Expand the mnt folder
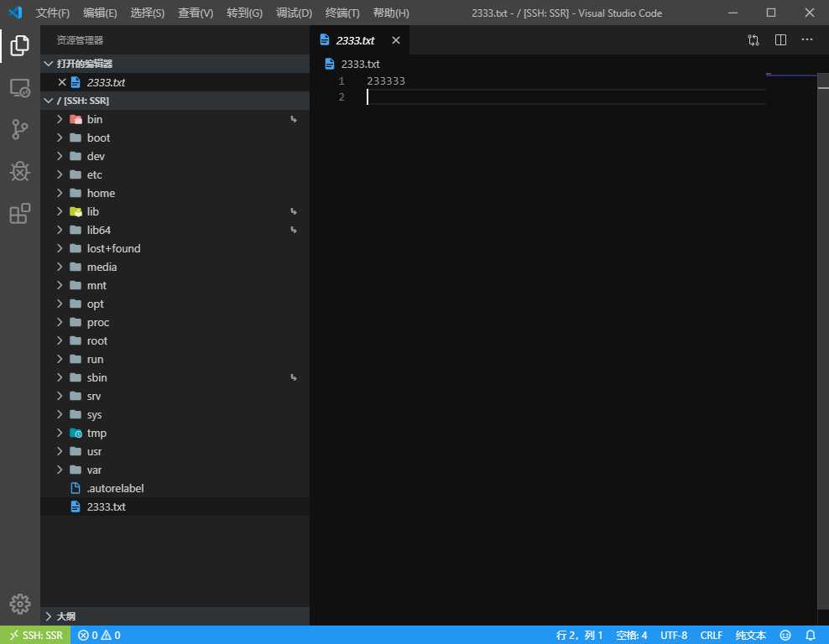This screenshot has width=829, height=644. 175,286
